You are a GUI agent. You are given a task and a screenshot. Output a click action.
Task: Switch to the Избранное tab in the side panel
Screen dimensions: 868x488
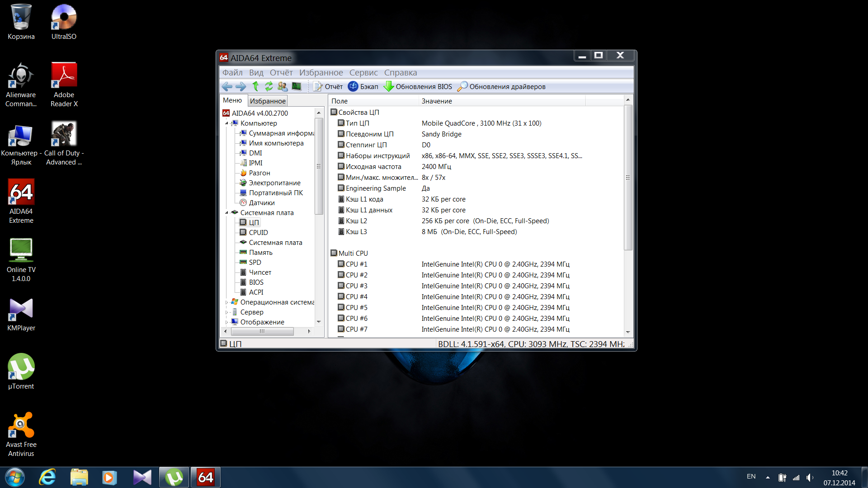(x=268, y=101)
